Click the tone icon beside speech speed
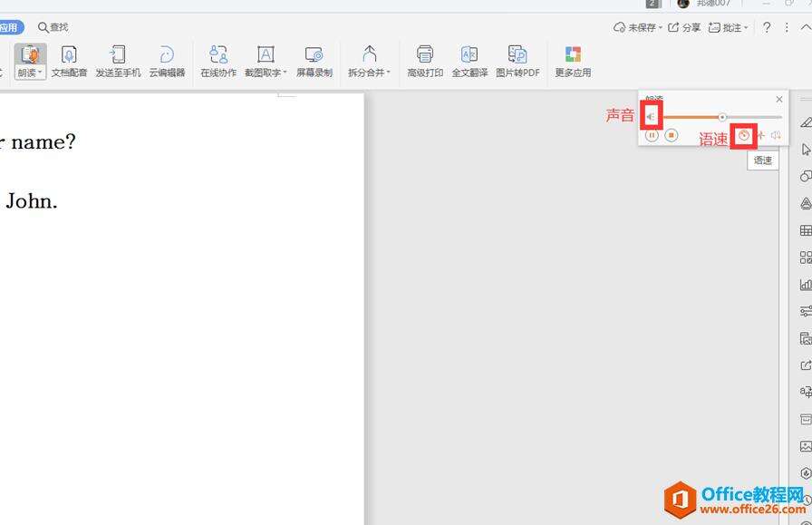The width and height of the screenshot is (812, 525). coord(760,136)
